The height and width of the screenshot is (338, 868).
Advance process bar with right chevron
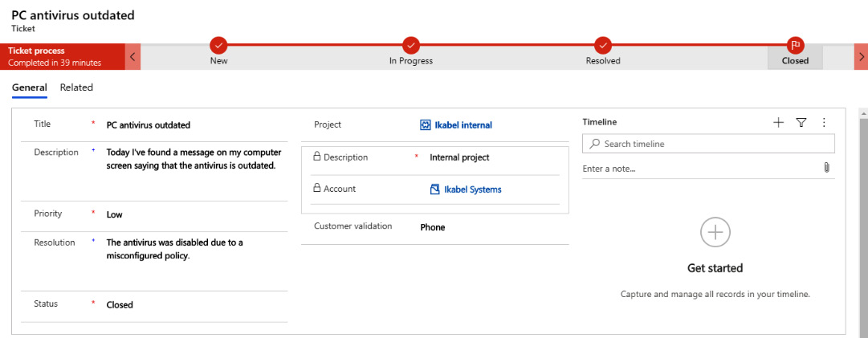[x=862, y=56]
